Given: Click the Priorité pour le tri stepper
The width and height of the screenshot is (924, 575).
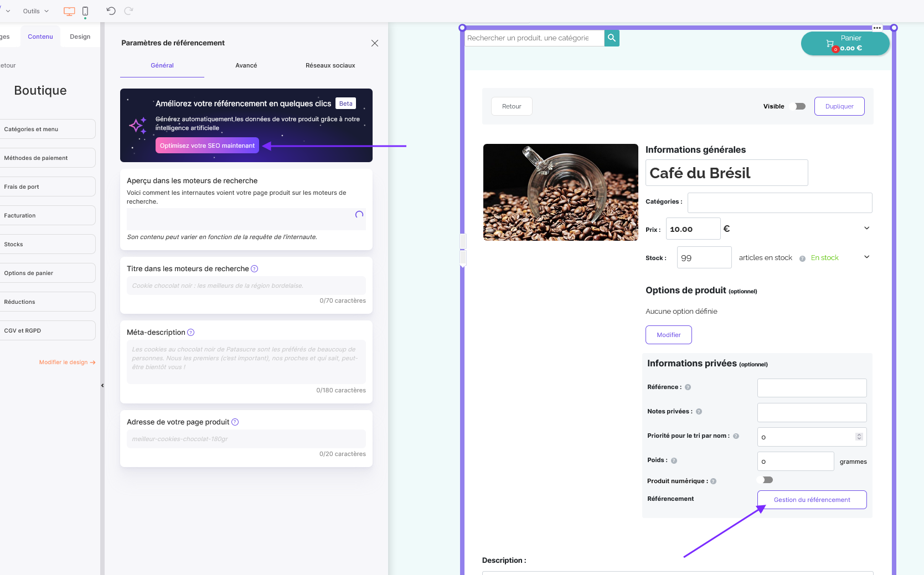Looking at the screenshot, I should click(859, 437).
